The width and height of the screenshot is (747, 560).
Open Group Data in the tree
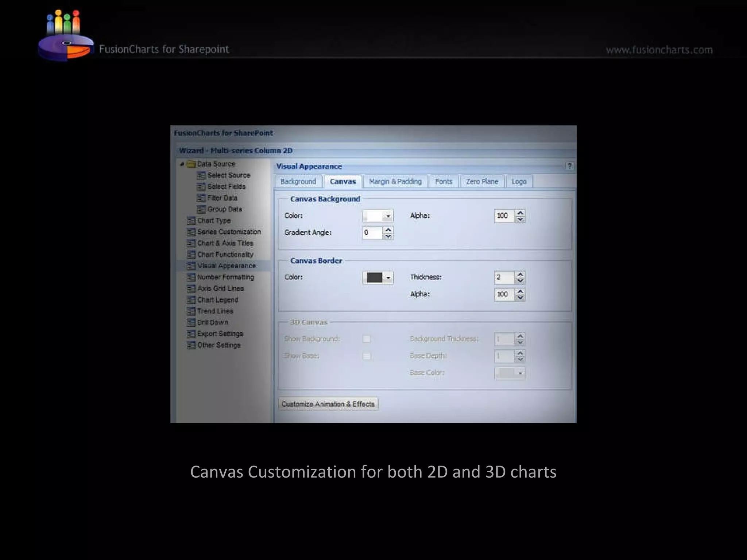(225, 209)
